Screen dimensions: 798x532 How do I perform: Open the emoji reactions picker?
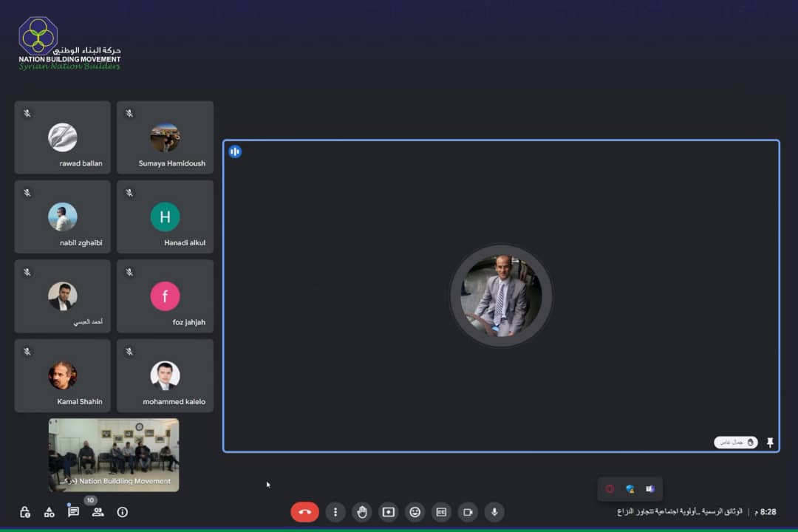(x=415, y=512)
